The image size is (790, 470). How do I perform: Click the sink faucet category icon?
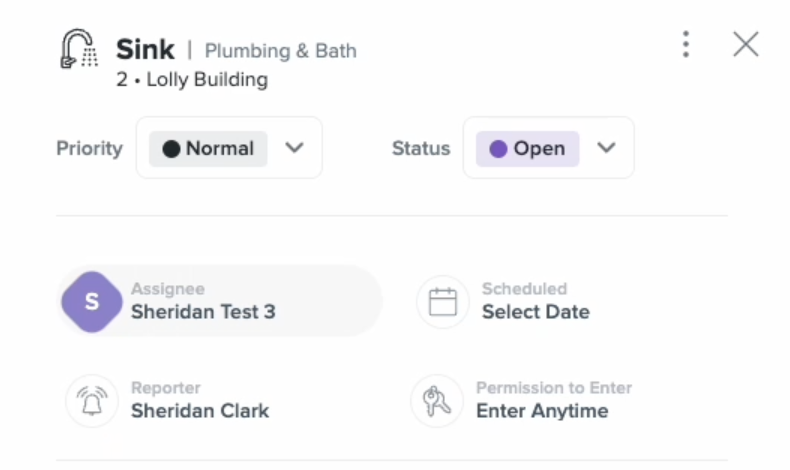click(x=79, y=48)
